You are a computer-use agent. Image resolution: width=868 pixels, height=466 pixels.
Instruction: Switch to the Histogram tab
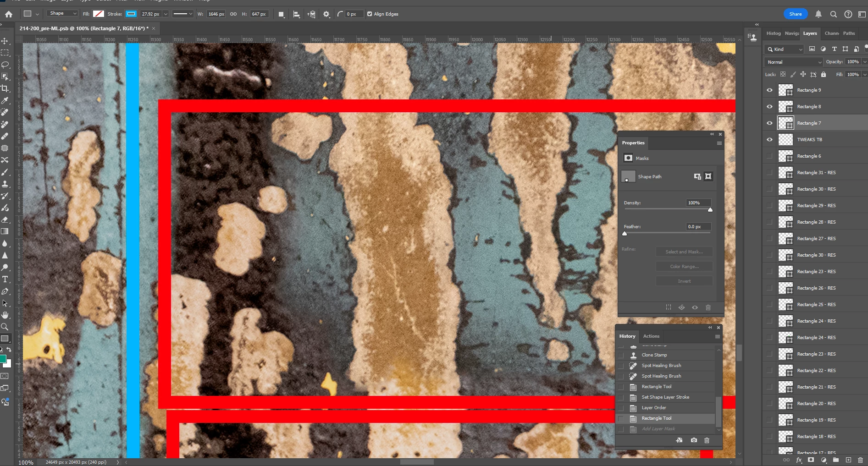pos(773,33)
